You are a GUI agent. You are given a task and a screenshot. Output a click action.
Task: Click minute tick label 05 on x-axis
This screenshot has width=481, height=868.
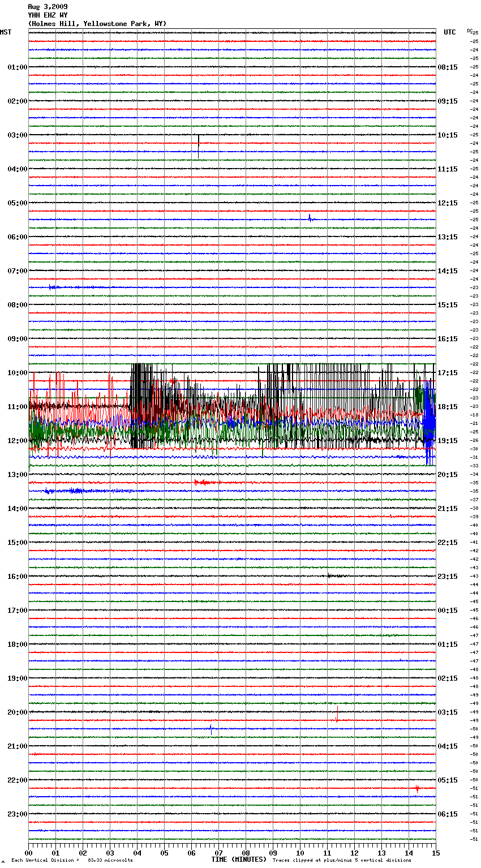click(x=164, y=853)
